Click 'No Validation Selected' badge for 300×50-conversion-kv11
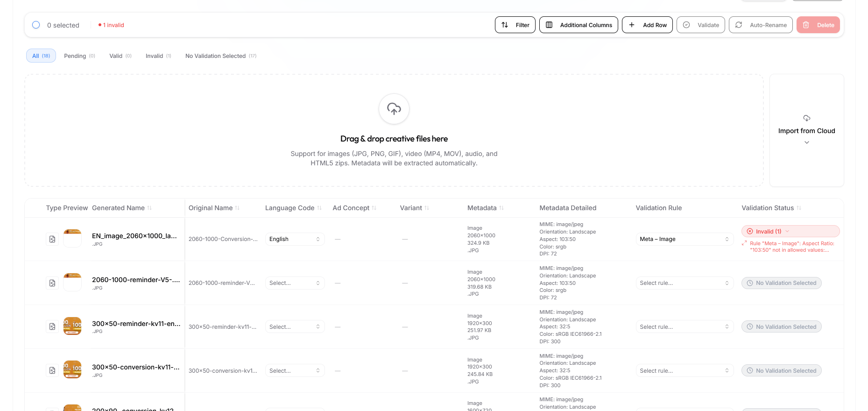This screenshot has height=411, width=868. click(782, 371)
